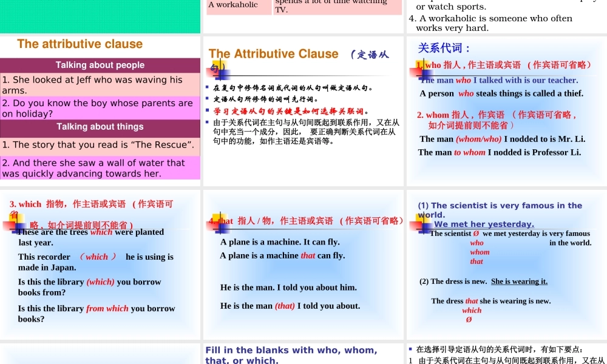Click the 'Talking about people' header row

100,65
